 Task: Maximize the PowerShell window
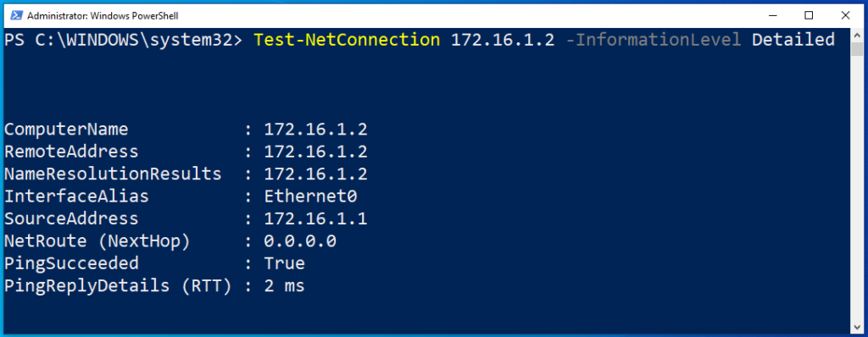click(x=809, y=15)
